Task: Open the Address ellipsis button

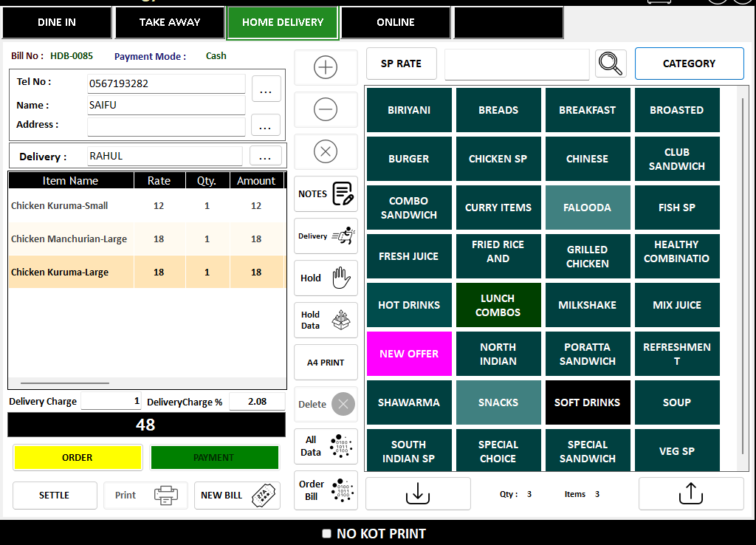Action: click(266, 126)
